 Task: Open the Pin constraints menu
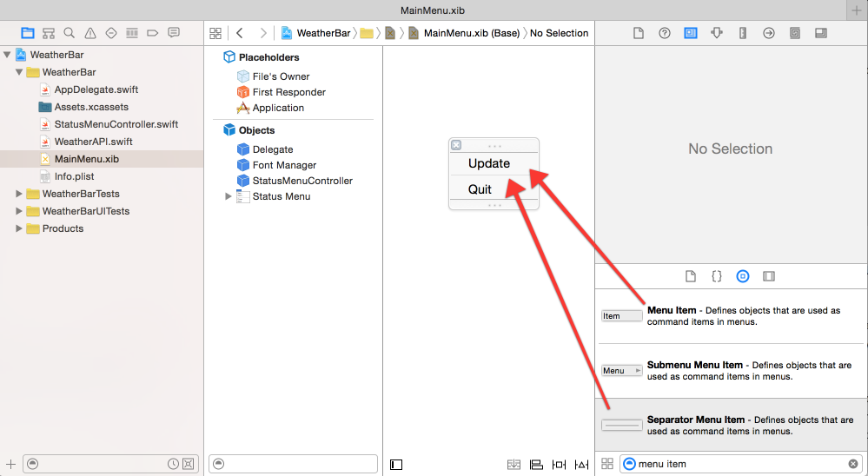coord(559,465)
